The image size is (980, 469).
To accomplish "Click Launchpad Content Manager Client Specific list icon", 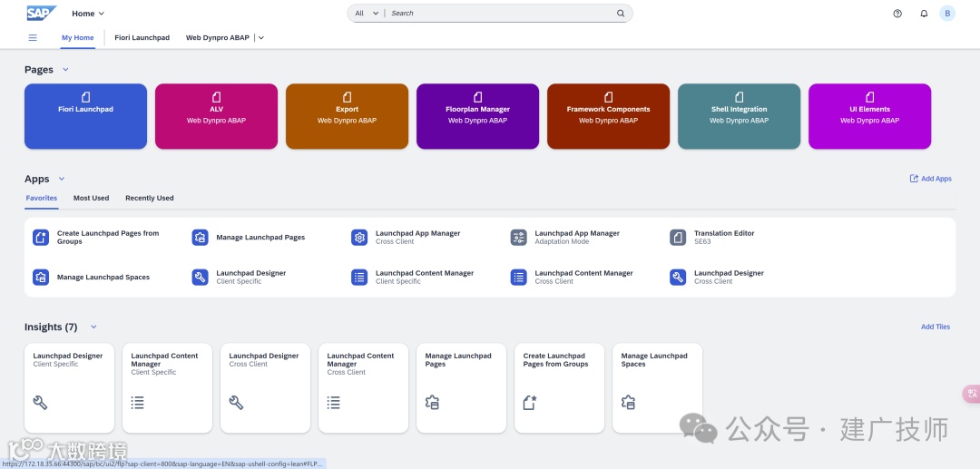I will 359,278.
